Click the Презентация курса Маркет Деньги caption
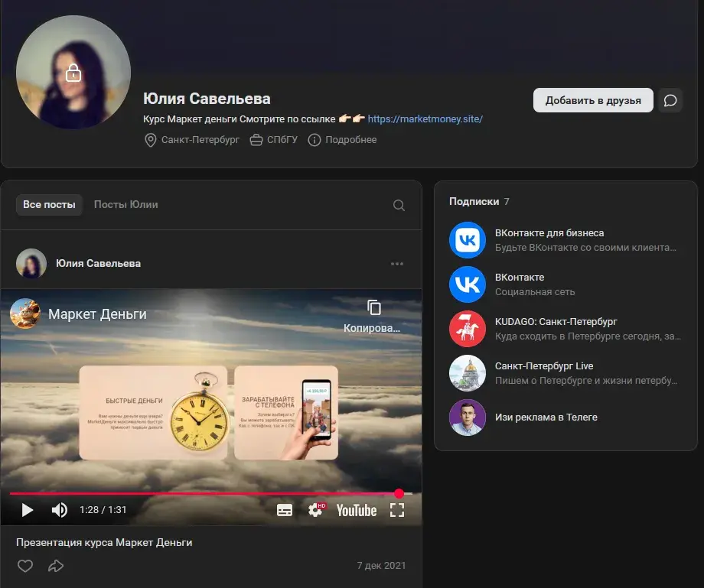 [104, 542]
